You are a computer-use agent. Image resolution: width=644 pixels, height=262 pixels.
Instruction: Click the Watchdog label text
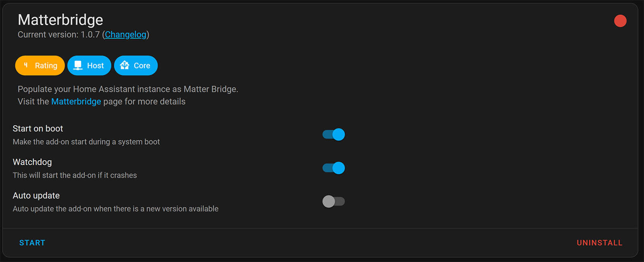32,162
